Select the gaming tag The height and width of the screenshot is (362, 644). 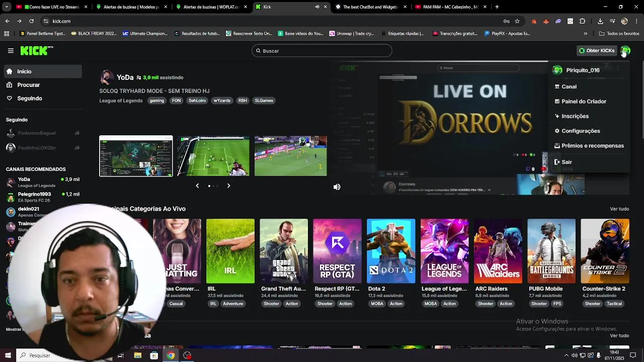pos(157,101)
